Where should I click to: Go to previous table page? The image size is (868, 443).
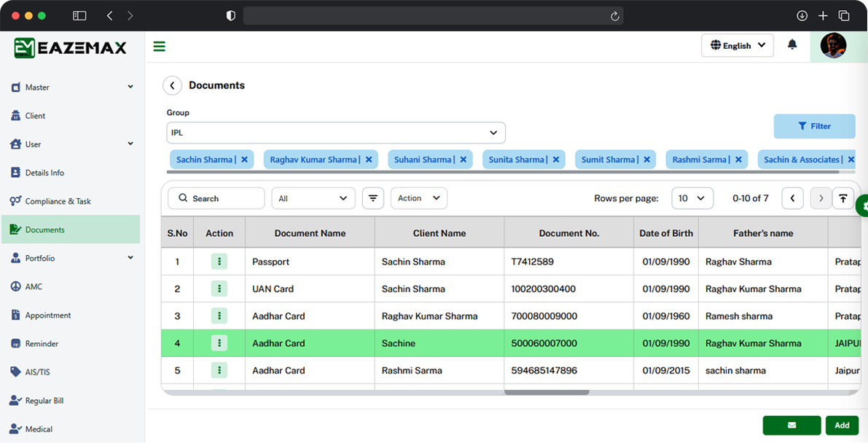[792, 198]
